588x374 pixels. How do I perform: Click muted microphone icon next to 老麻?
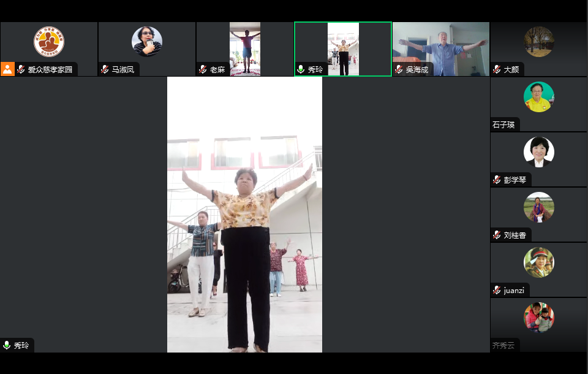[203, 70]
